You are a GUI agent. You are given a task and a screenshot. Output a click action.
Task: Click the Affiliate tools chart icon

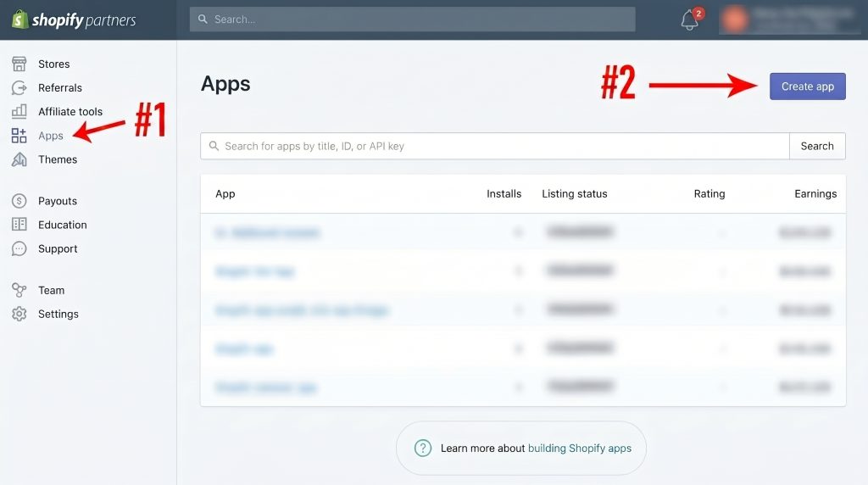(x=19, y=112)
